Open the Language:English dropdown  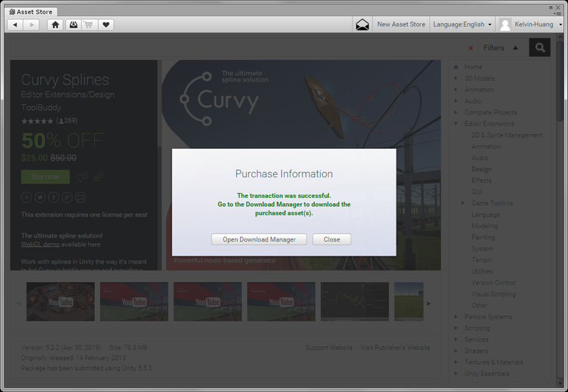tap(462, 24)
